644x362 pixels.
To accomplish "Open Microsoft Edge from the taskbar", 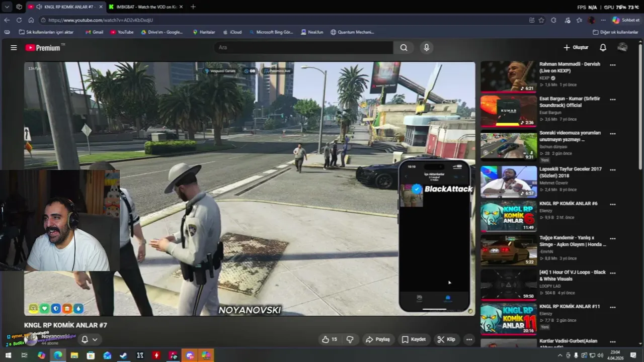I will 58,355.
